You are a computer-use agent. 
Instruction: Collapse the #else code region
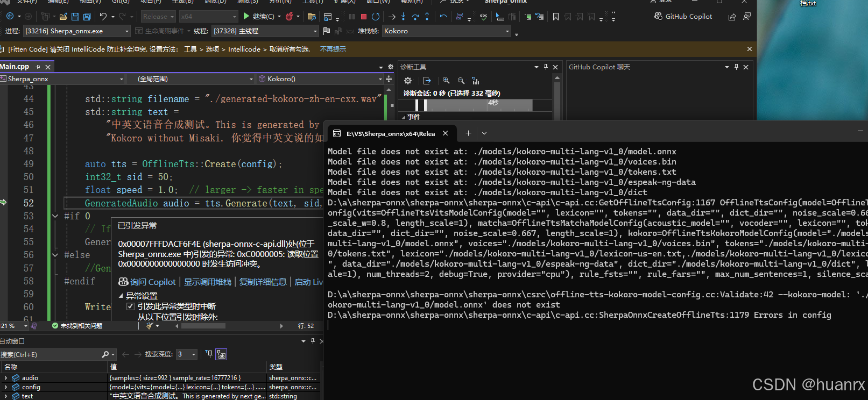tap(55, 255)
